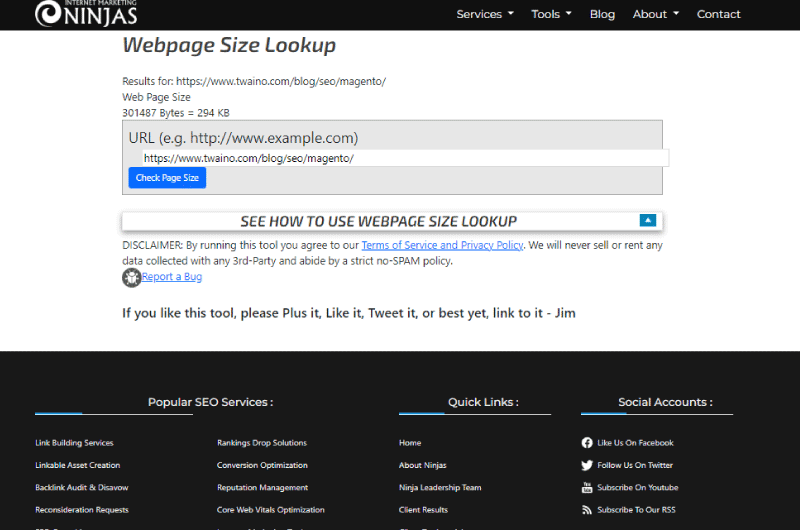
Task: Click the 301487 Bytes = 294 KB result
Action: click(176, 113)
